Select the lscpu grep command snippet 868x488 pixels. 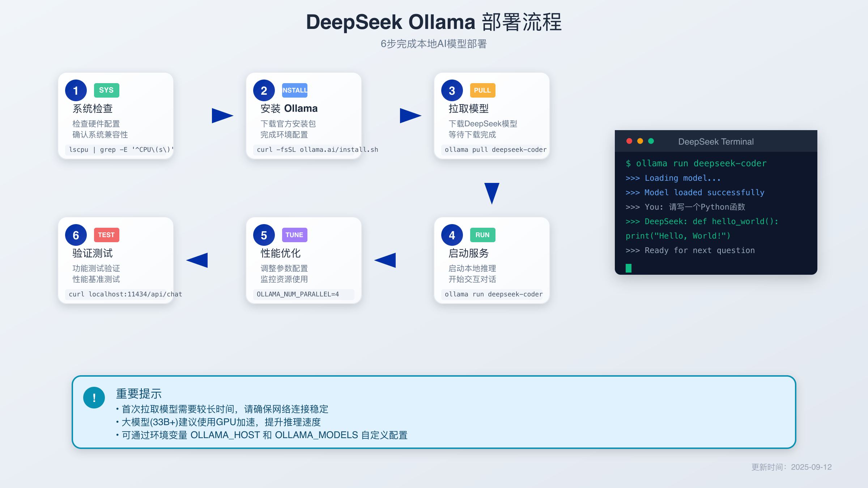pos(119,150)
